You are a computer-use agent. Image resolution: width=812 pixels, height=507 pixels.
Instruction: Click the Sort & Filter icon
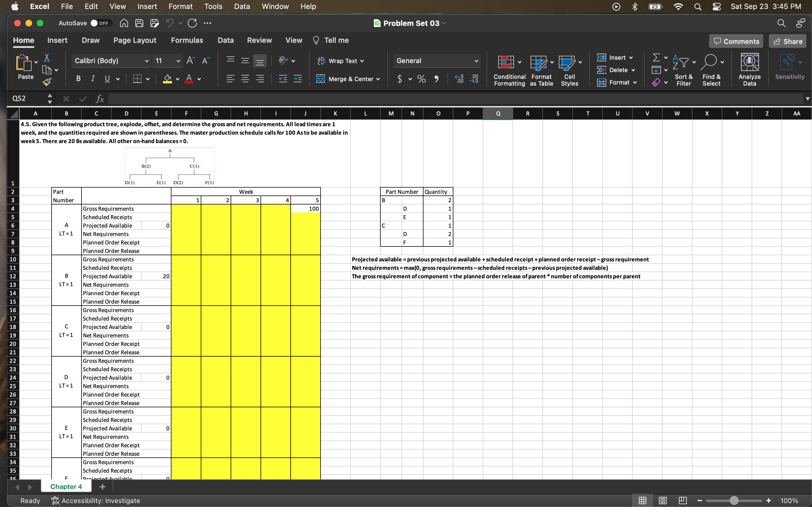tap(683, 69)
